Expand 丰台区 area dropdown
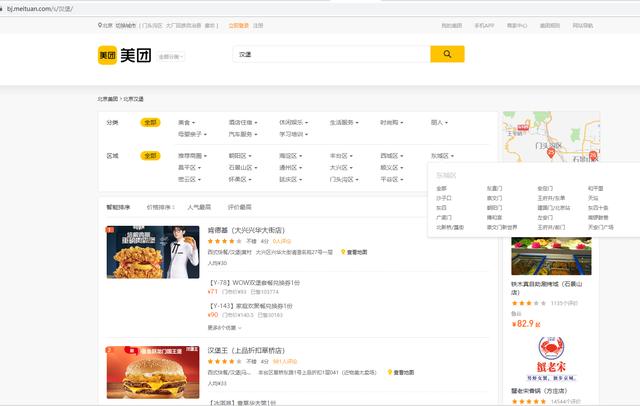This screenshot has width=640, height=406. (341, 156)
